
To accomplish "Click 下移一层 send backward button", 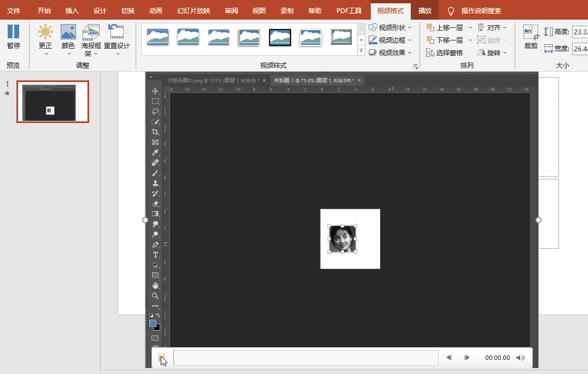I will coord(445,40).
